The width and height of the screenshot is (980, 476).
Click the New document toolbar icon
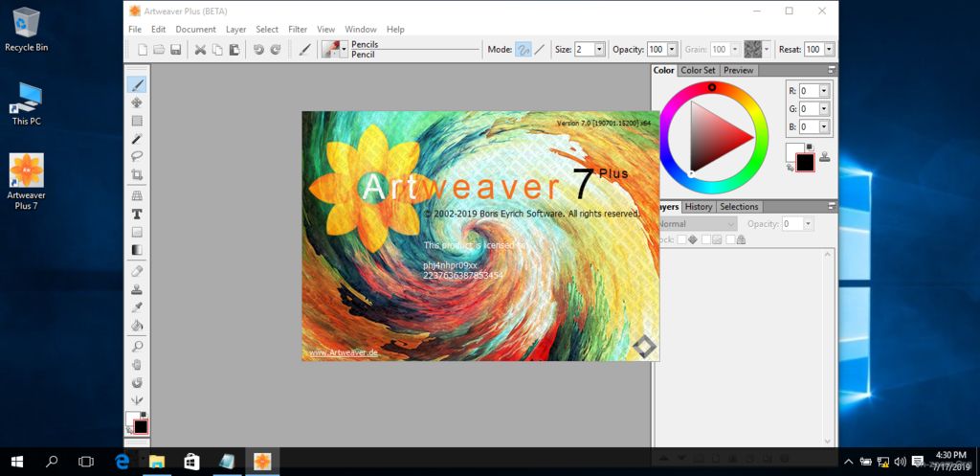[143, 50]
